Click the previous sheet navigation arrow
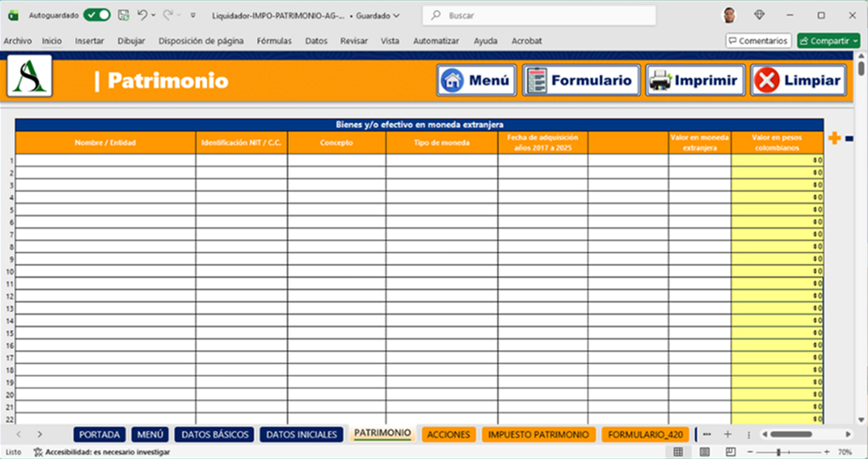This screenshot has width=868, height=459. click(x=19, y=434)
